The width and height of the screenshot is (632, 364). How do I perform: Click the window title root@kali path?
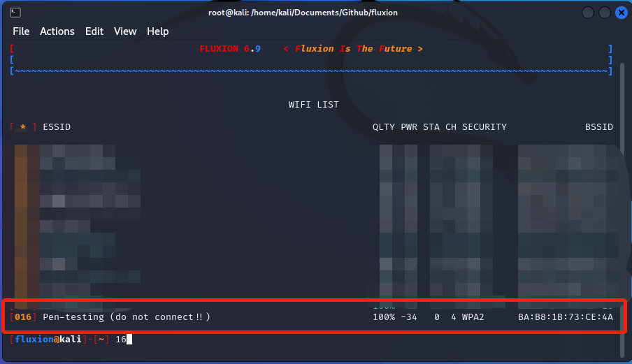click(x=303, y=13)
